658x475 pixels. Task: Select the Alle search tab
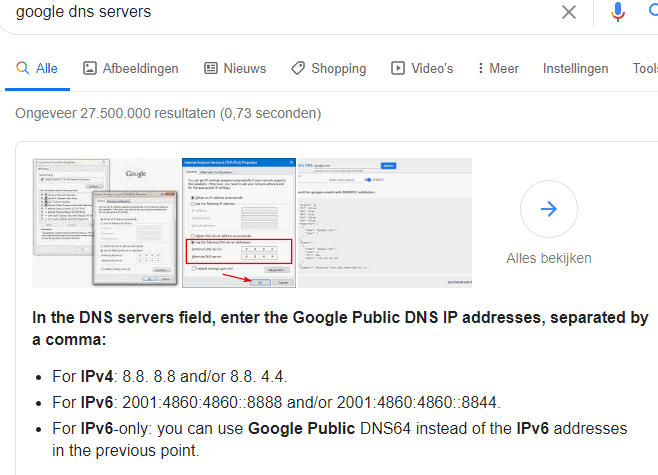37,68
